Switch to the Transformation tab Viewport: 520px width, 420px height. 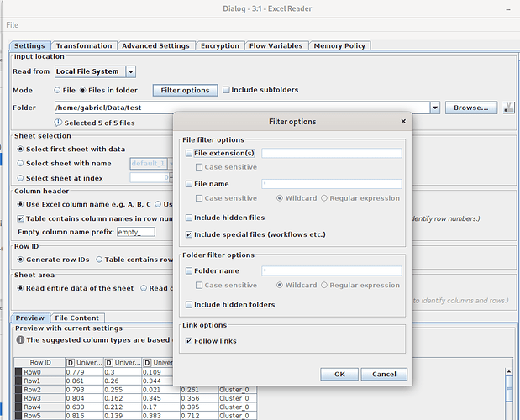pyautogui.click(x=84, y=45)
